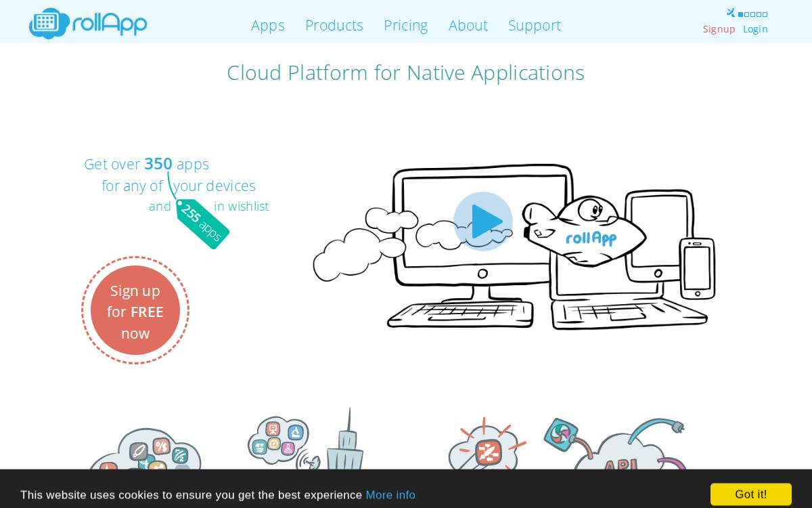This screenshot has height=508, width=812.
Task: Click the Login link
Action: [x=755, y=29]
